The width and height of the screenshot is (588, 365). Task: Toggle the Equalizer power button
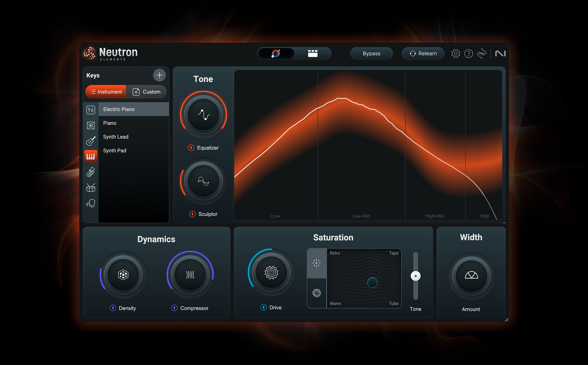191,148
